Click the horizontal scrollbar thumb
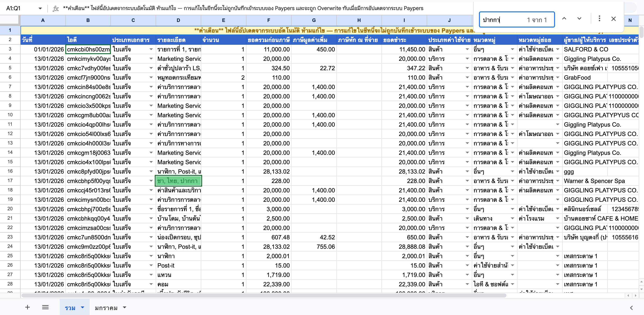 (x=264, y=296)
